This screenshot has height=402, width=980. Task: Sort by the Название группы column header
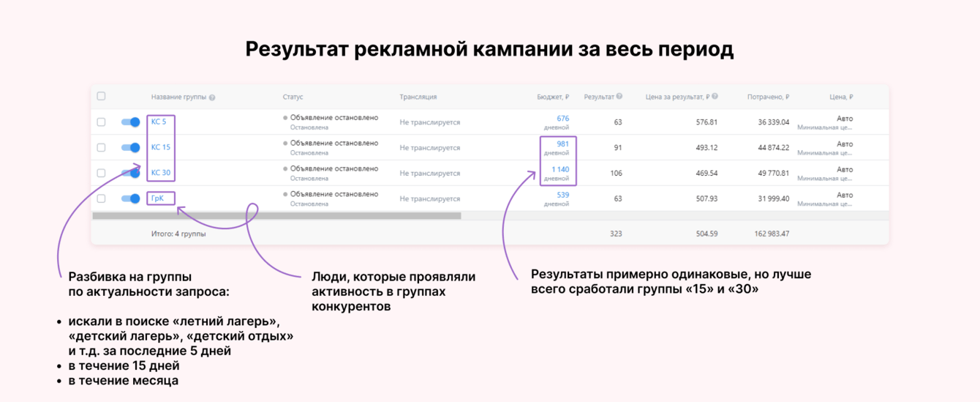[x=179, y=97]
